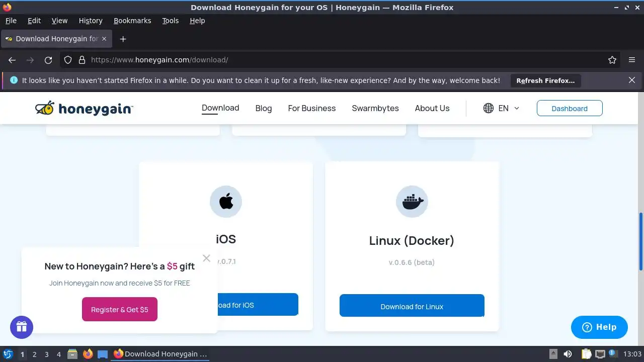The height and width of the screenshot is (362, 644).
Task: Click the Refresh Firefox button
Action: pos(545,80)
